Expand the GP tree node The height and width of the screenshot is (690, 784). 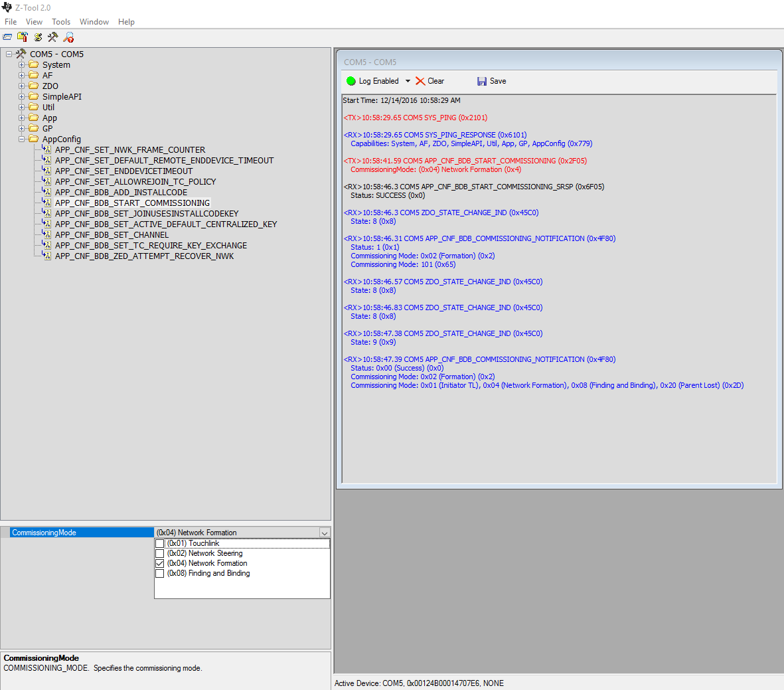click(21, 129)
